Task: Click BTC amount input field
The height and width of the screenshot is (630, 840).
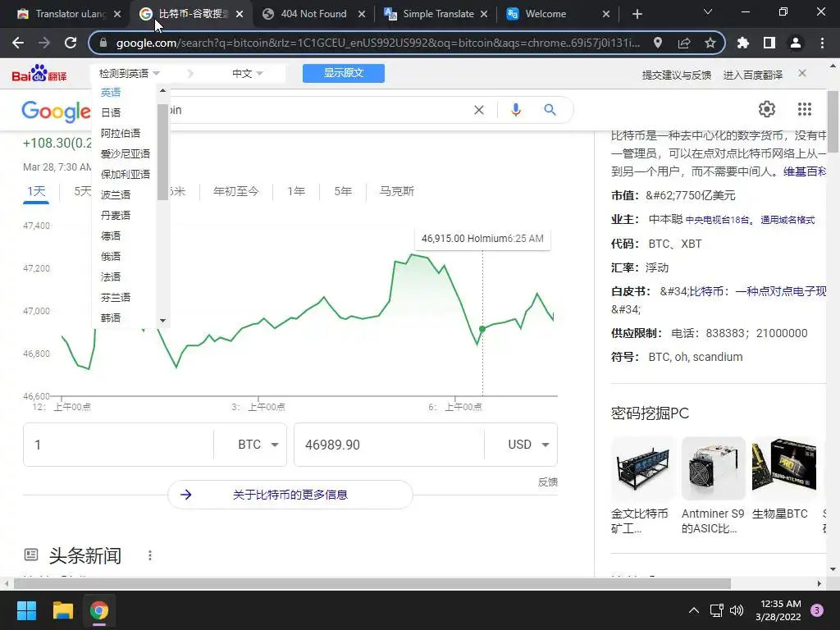Action: [x=118, y=445]
